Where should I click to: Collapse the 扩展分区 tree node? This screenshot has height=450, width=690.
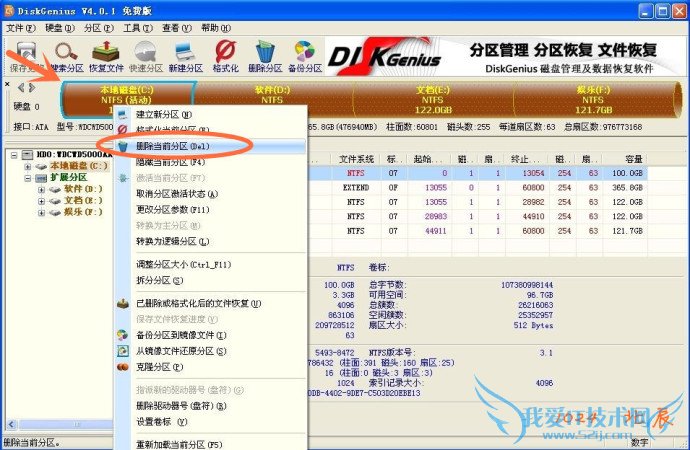[x=28, y=178]
